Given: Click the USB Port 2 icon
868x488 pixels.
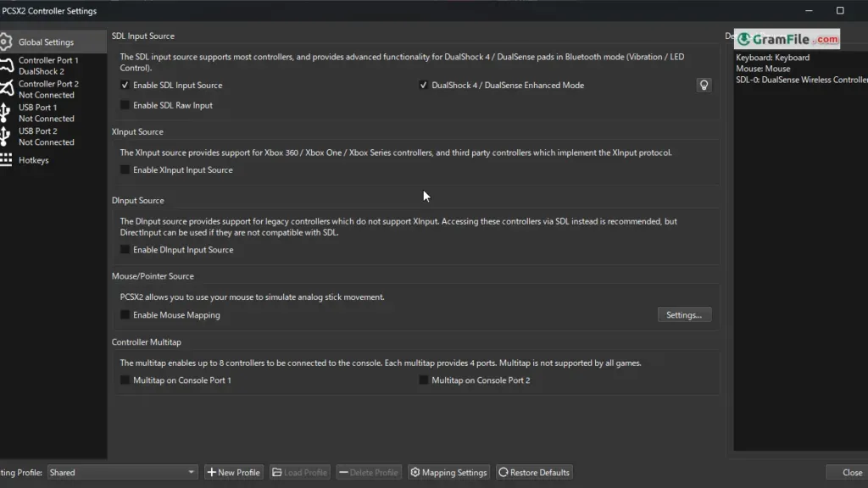Looking at the screenshot, I should pos(5,136).
